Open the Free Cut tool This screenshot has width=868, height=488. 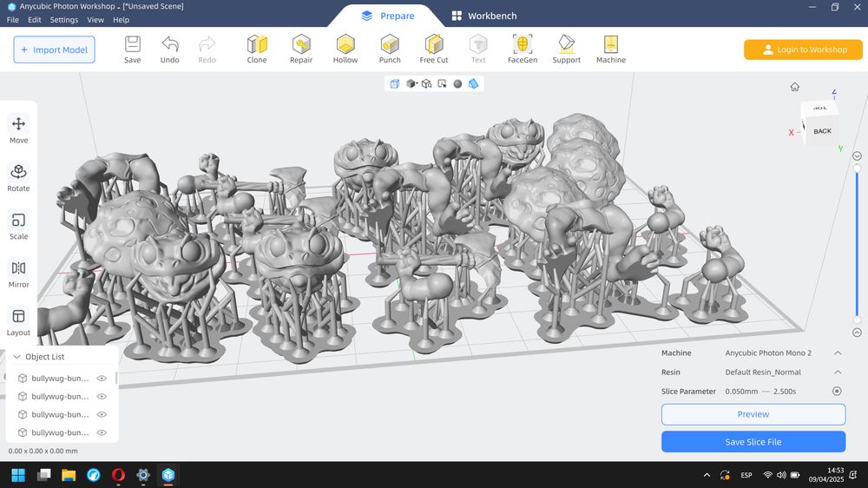coord(434,49)
